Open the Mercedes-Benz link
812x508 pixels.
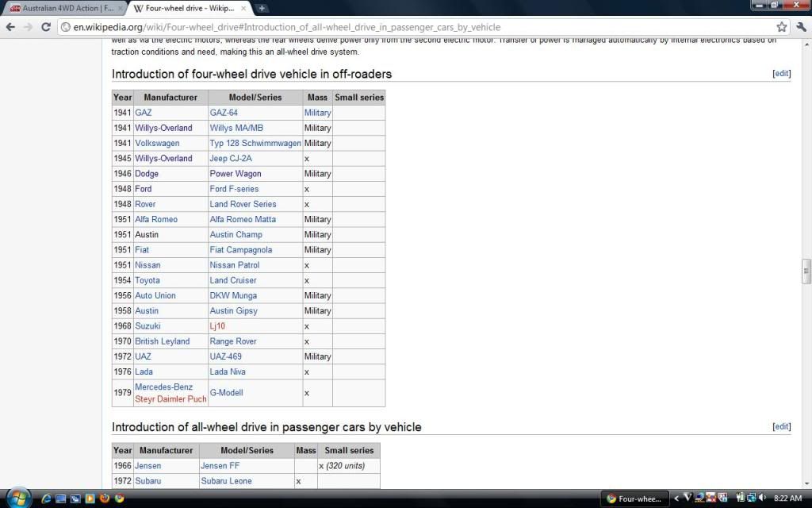(163, 387)
